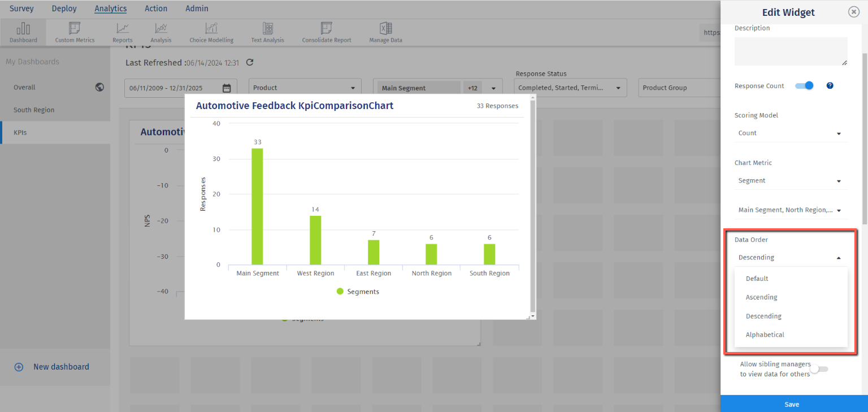Open the Scoring Model dropdown
The image size is (868, 412).
click(790, 133)
